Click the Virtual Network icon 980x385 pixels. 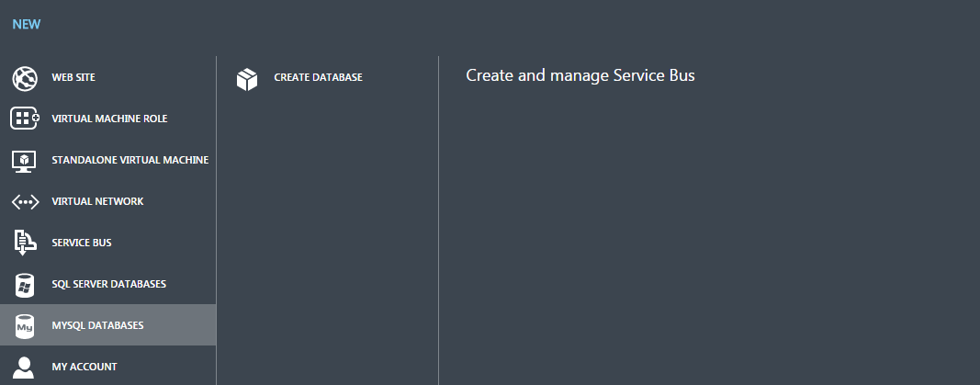point(25,202)
